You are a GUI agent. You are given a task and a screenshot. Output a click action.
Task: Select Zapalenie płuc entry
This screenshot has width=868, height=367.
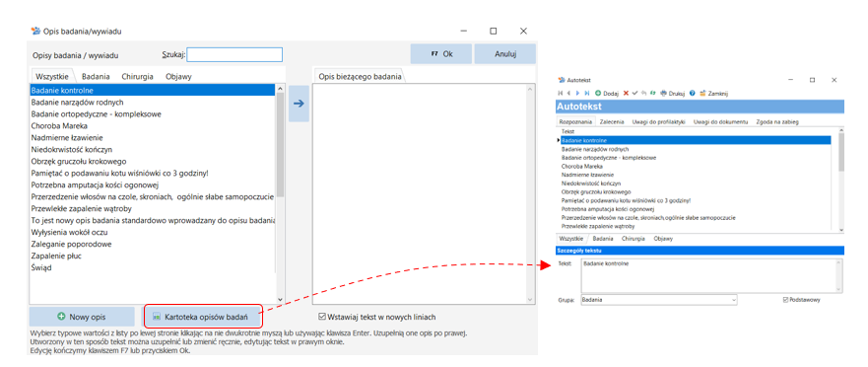coord(153,256)
